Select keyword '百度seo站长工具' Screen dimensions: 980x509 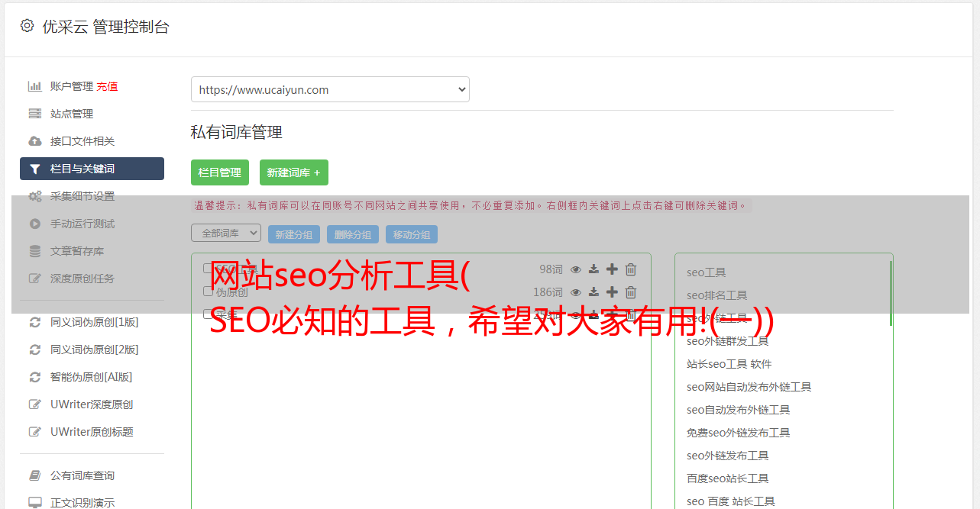pos(728,478)
